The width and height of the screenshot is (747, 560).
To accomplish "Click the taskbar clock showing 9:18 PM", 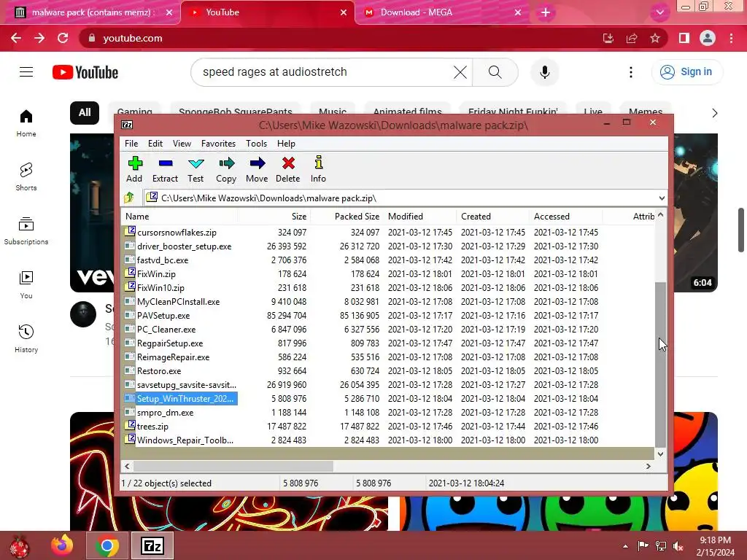I will (x=715, y=546).
